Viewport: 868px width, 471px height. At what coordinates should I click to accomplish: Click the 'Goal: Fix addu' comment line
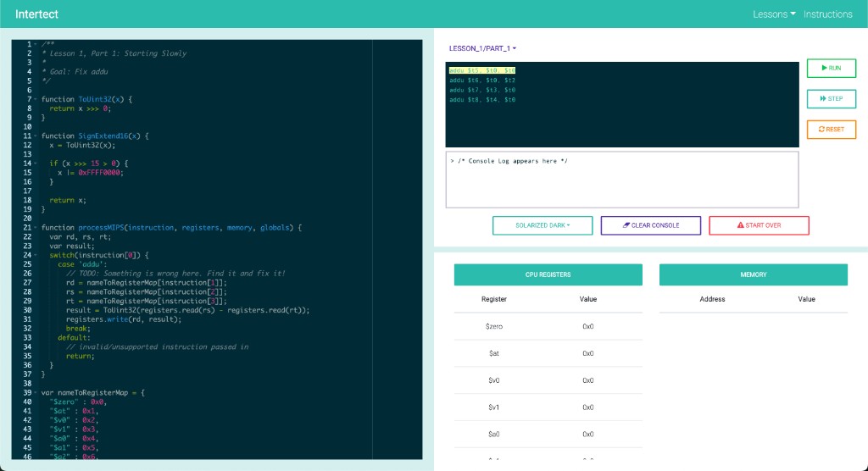75,72
